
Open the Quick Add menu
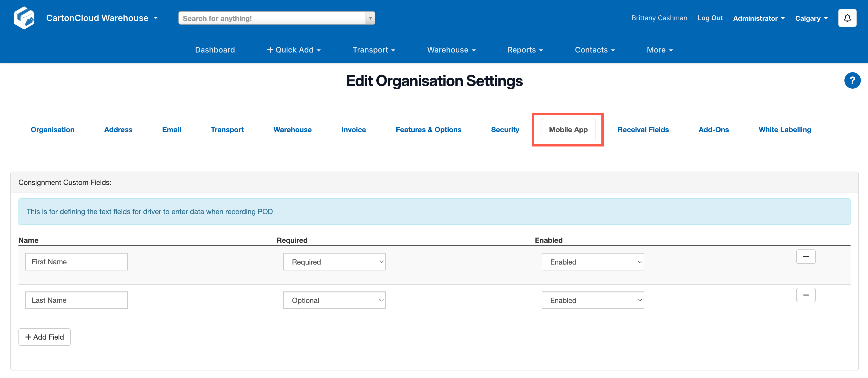tap(294, 50)
